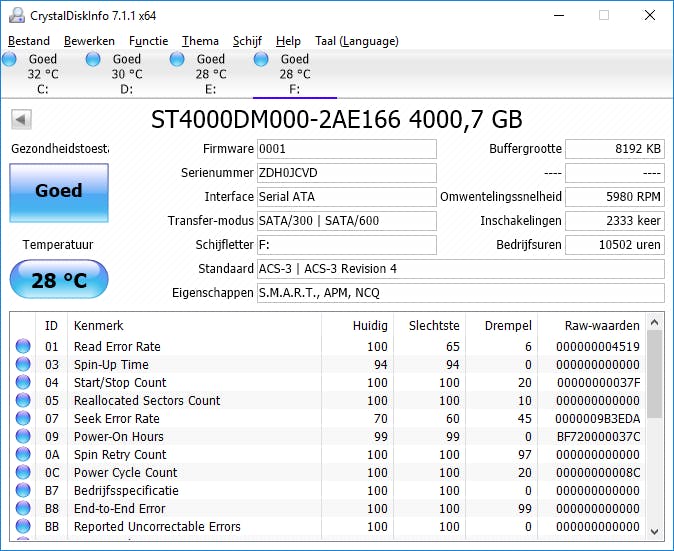This screenshot has width=674, height=551.
Task: Click the Power-On Hours status orb
Action: tap(23, 437)
